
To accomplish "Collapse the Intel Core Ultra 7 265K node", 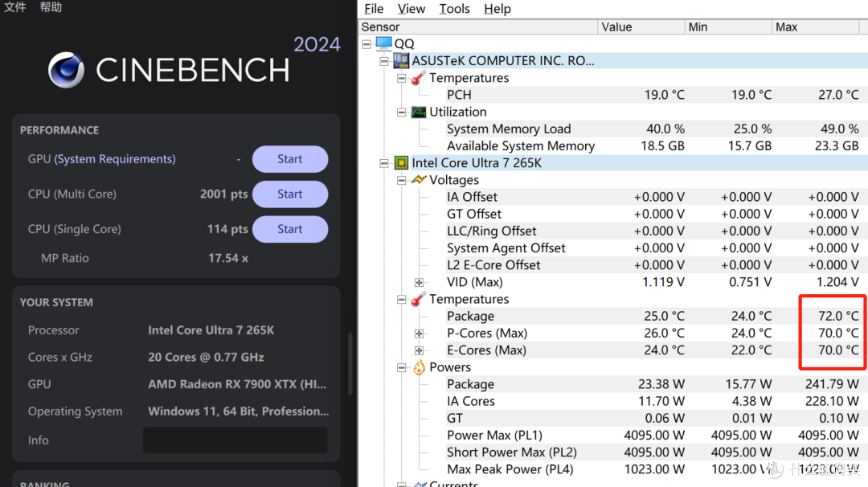I will pos(384,163).
